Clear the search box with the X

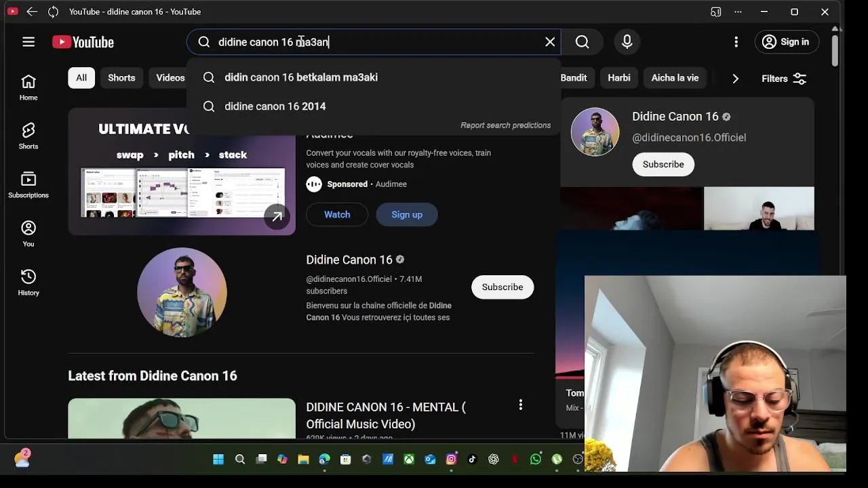[x=550, y=42]
